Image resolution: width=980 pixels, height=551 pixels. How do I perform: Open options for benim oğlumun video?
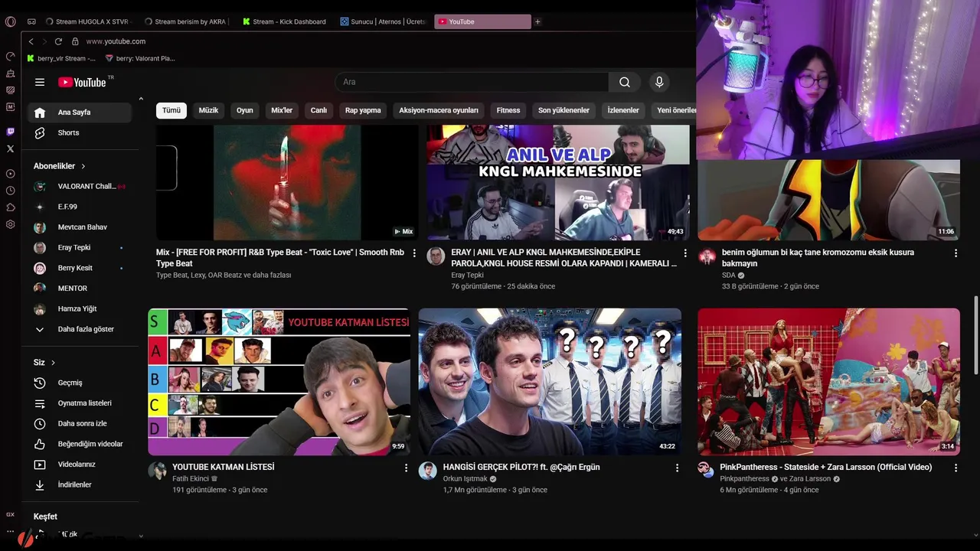[955, 253]
